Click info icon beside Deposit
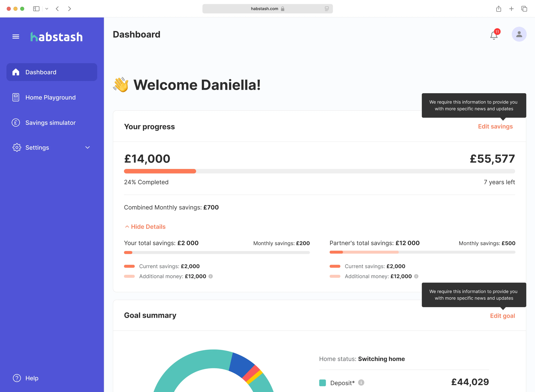 (x=361, y=382)
